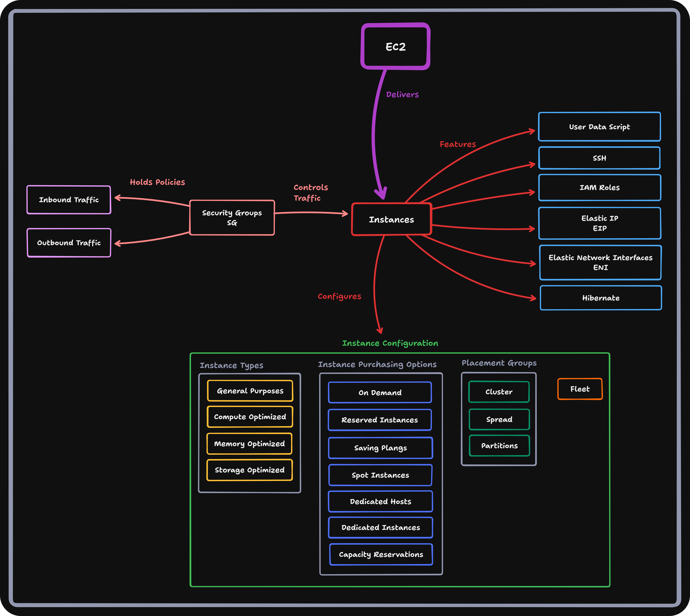
Task: Select the Capacity Reservations box
Action: pyautogui.click(x=381, y=554)
